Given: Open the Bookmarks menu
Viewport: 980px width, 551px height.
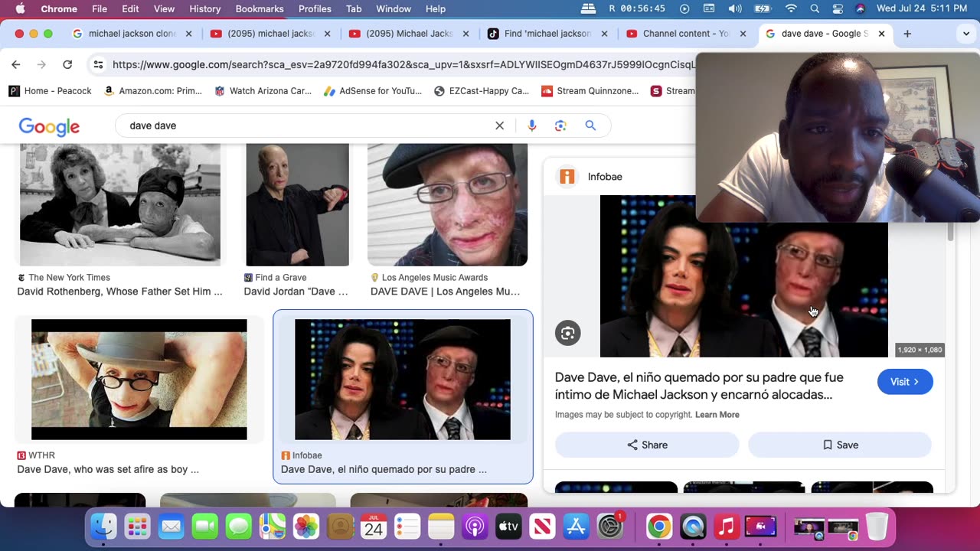Looking at the screenshot, I should click(260, 8).
